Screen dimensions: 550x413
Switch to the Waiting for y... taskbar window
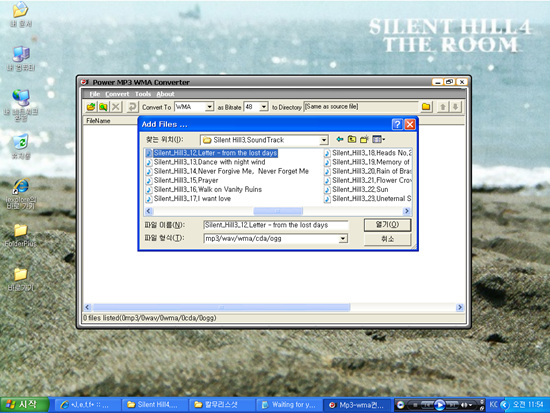click(289, 405)
